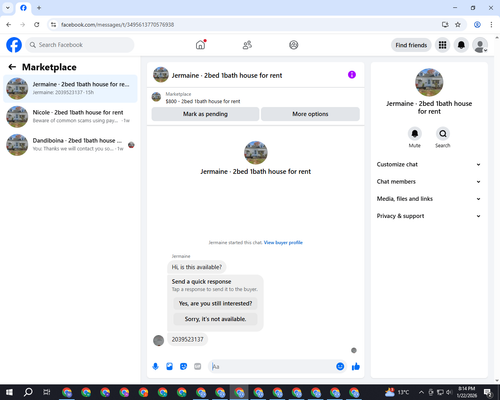Open Chrome profile icon
The image size is (500, 400).
pyautogui.click(x=477, y=25)
